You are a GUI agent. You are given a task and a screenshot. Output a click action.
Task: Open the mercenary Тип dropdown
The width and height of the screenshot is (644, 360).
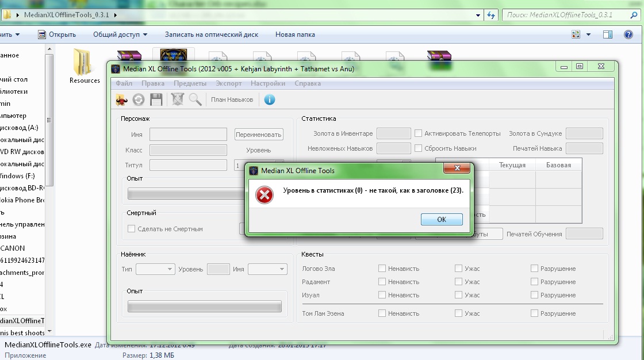(155, 269)
